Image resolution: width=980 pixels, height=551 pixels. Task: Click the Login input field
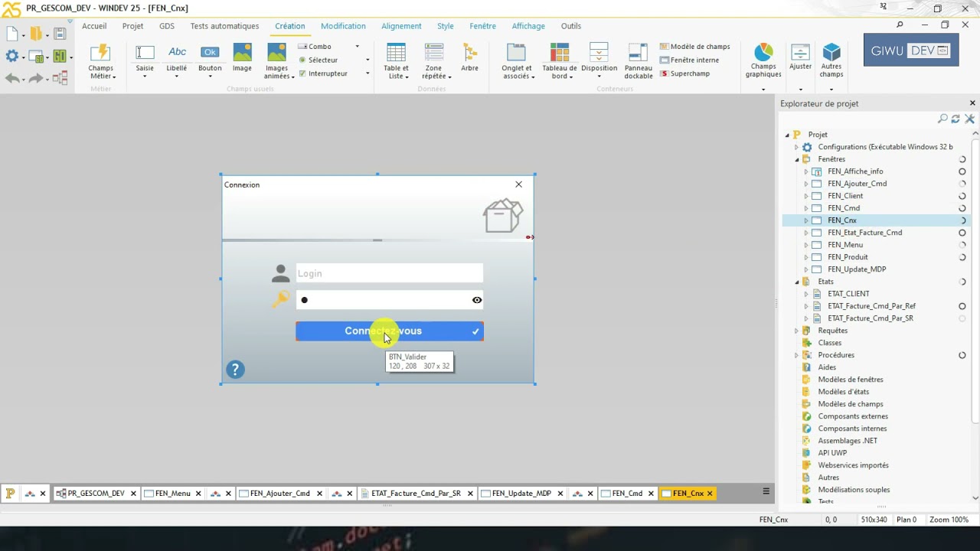[390, 273]
